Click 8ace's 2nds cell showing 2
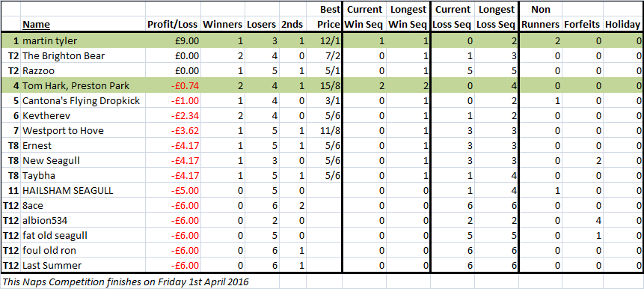Image resolution: width=644 pixels, height=289 pixels. point(292,206)
